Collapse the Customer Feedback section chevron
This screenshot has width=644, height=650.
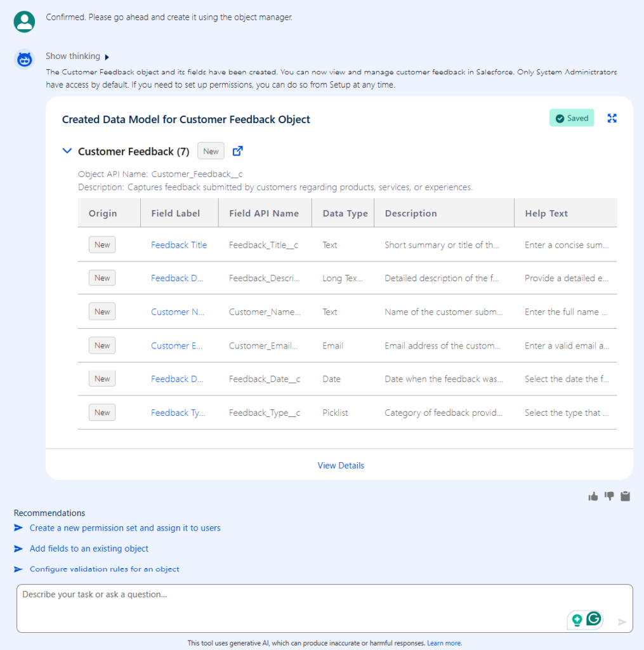point(67,151)
